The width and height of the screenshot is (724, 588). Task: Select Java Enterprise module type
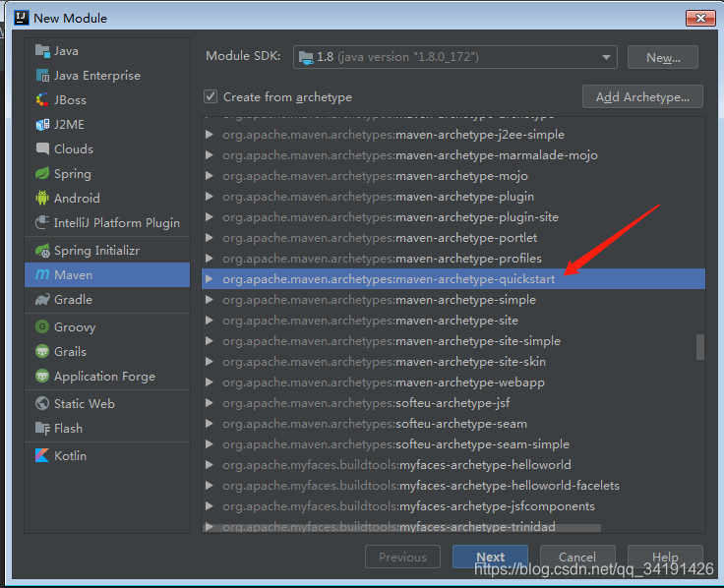tap(107, 76)
